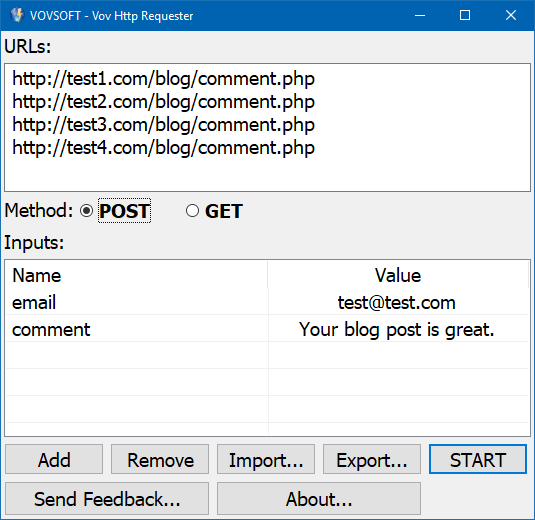Viewport: 535px width, 520px height.
Task: Select the POST method radio button
Action: 86,211
